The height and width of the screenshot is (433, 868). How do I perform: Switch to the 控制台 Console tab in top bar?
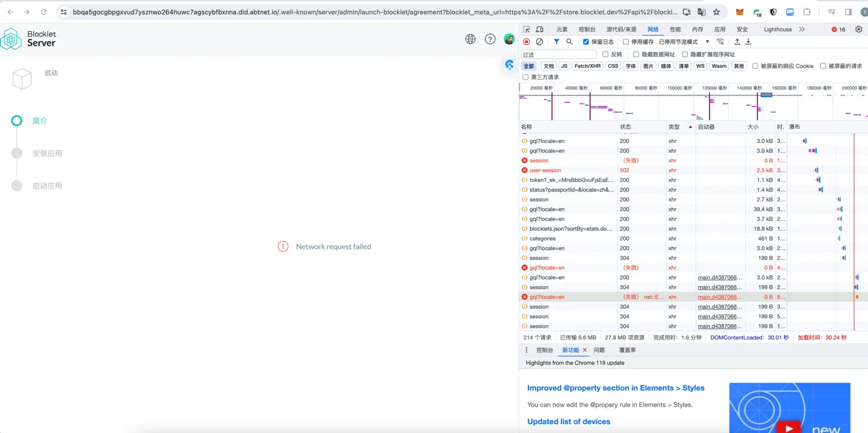[587, 29]
